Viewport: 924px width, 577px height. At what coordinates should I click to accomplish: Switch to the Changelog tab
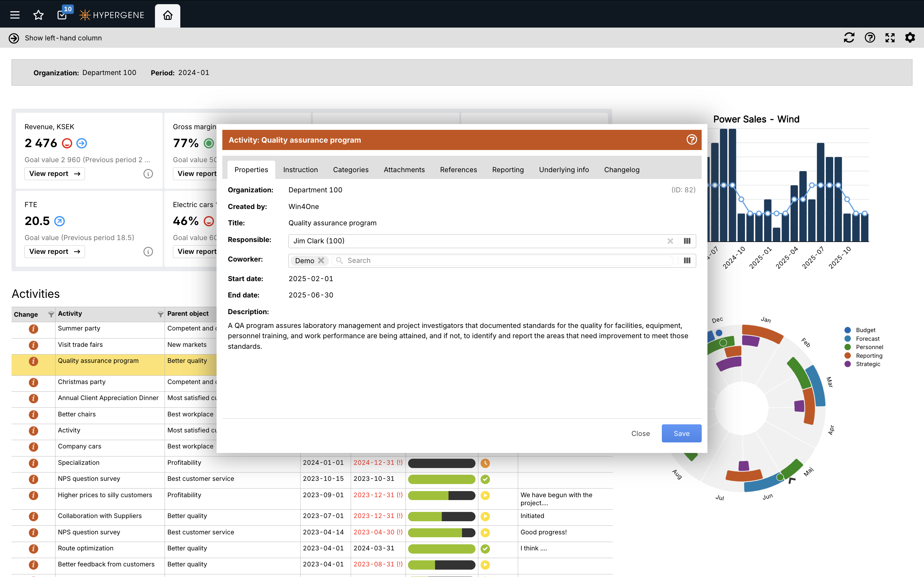(621, 170)
